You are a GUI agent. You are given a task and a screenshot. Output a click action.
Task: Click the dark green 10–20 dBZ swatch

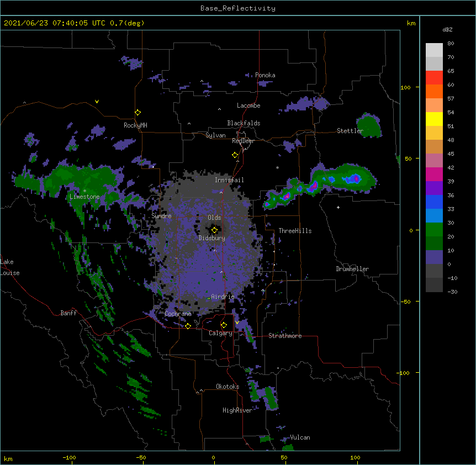click(x=434, y=244)
